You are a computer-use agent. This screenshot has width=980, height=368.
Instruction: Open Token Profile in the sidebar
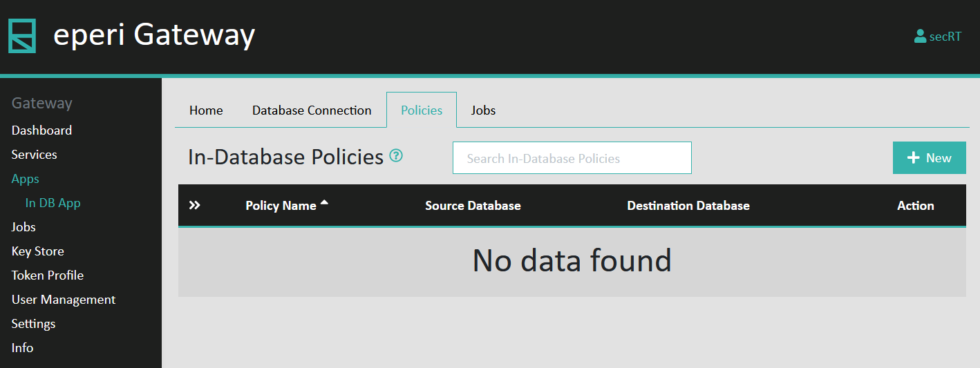(x=48, y=275)
